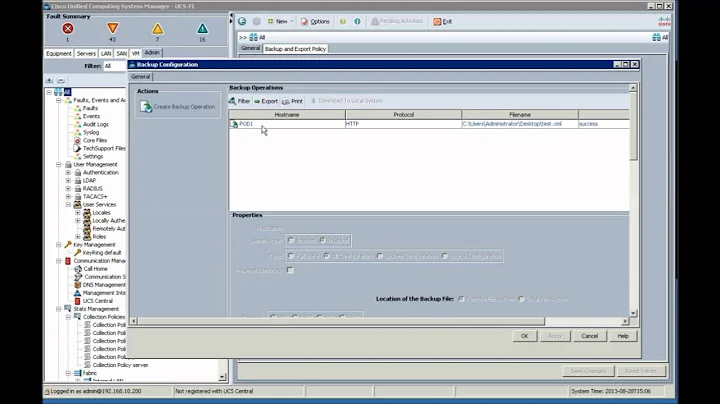
Task: Switch to the SAN tab
Action: pyautogui.click(x=121, y=54)
